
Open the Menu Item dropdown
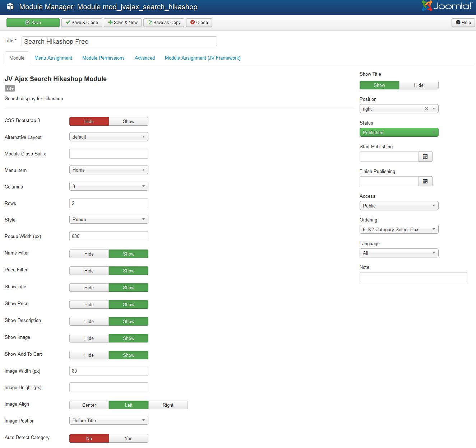pyautogui.click(x=109, y=170)
